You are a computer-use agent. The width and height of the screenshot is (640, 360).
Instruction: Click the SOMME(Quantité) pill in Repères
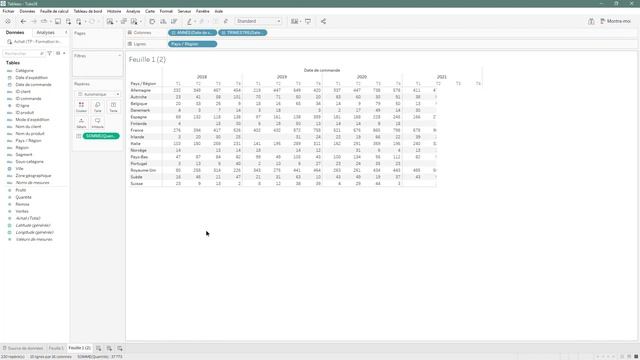[x=101, y=136]
